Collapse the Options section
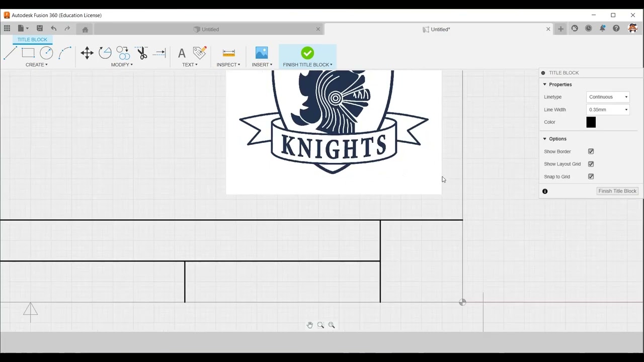 (x=544, y=139)
